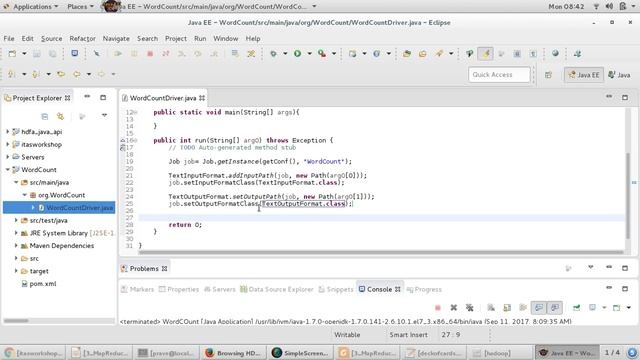
Task: Click the Open Task folder icon
Action: (422, 53)
